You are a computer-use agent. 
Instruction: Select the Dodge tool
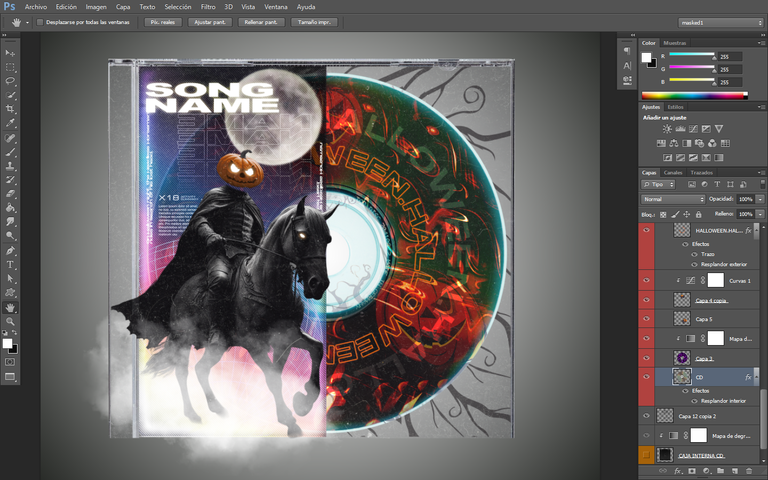pyautogui.click(x=10, y=236)
